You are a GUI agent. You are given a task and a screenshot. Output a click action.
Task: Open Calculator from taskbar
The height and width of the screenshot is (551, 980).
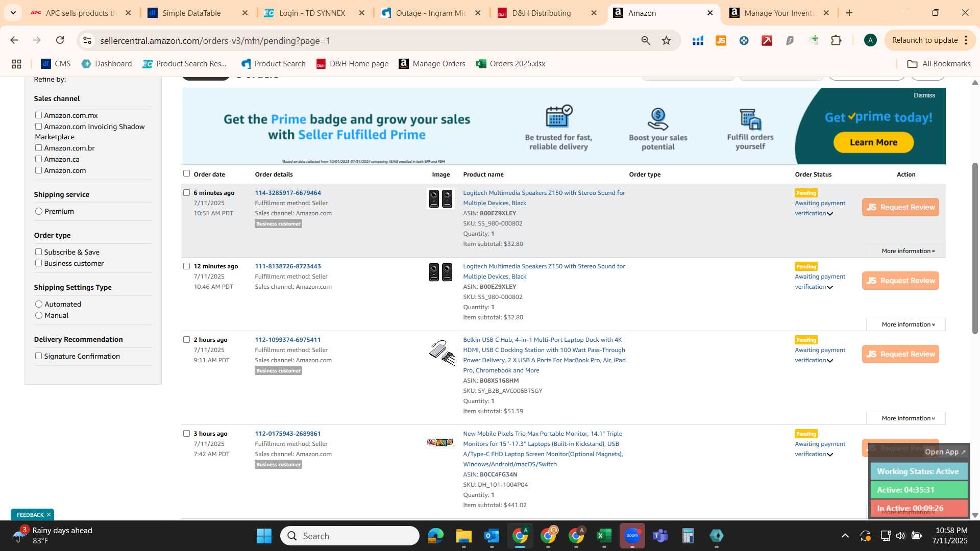tap(688, 536)
